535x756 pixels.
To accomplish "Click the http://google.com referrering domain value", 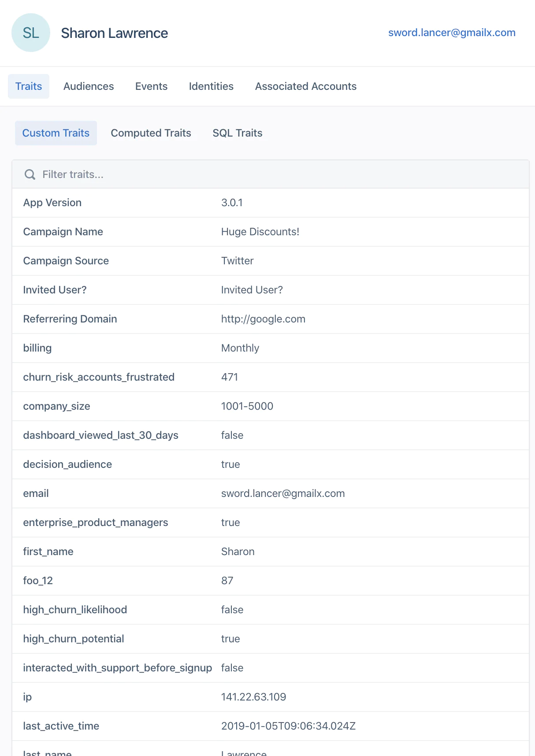I will click(263, 319).
